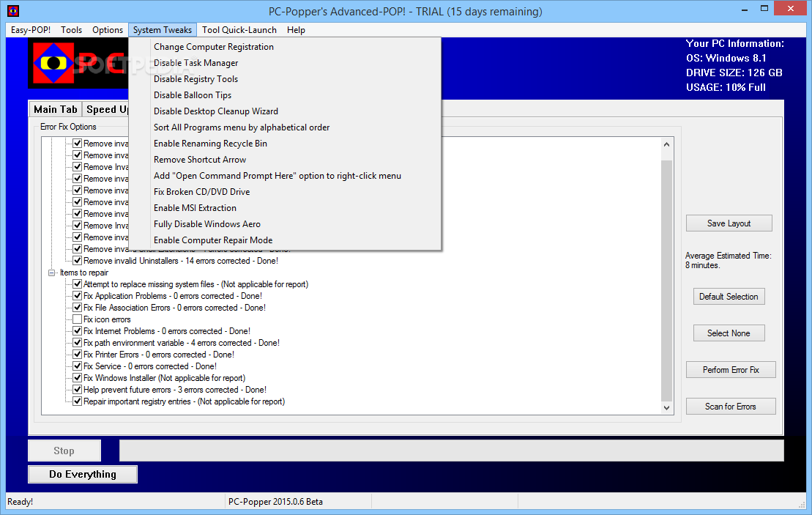The height and width of the screenshot is (515, 812).
Task: Click the PC-Popper app icon in title bar
Action: click(x=13, y=11)
